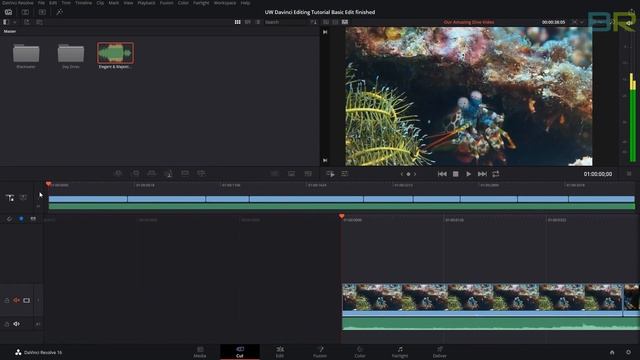Select source tape viewer mode
The height and width of the screenshot is (360, 640).
click(x=336, y=22)
